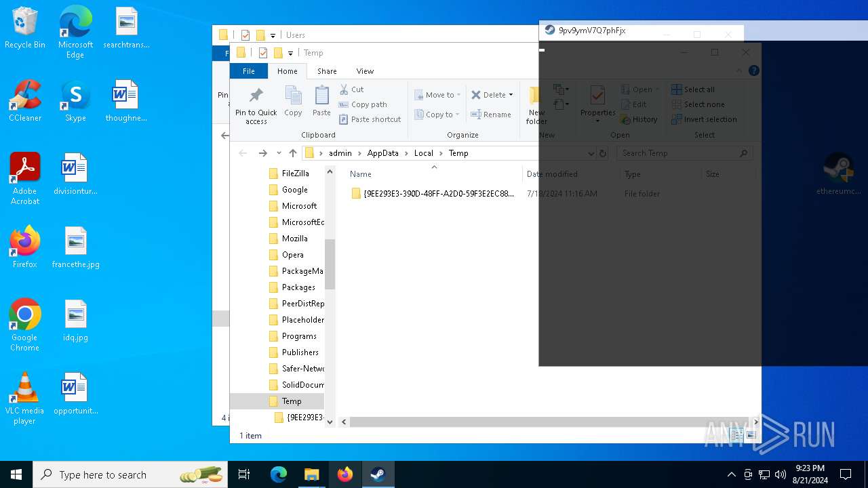Go up one folder level

[293, 153]
